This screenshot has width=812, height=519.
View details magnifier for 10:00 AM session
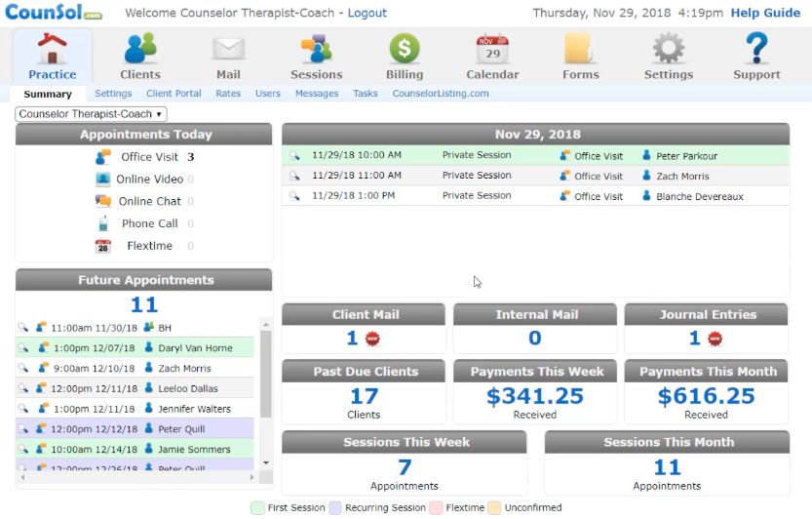[x=294, y=155]
